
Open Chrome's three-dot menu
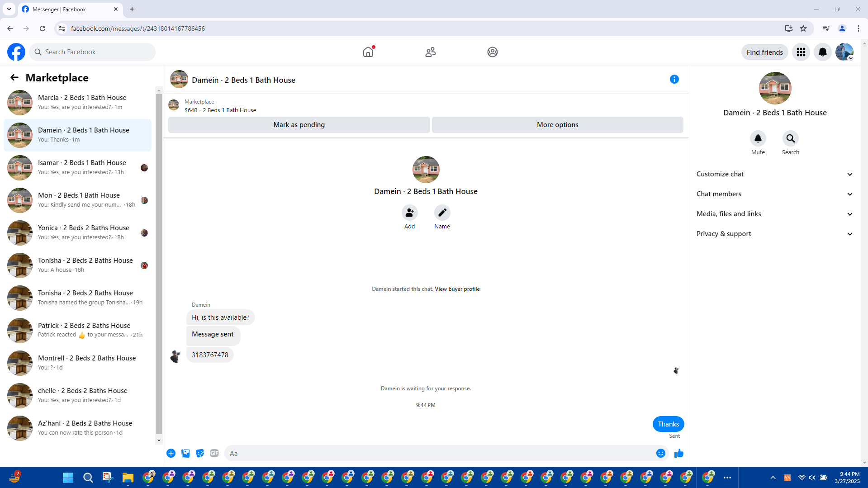coord(859,28)
